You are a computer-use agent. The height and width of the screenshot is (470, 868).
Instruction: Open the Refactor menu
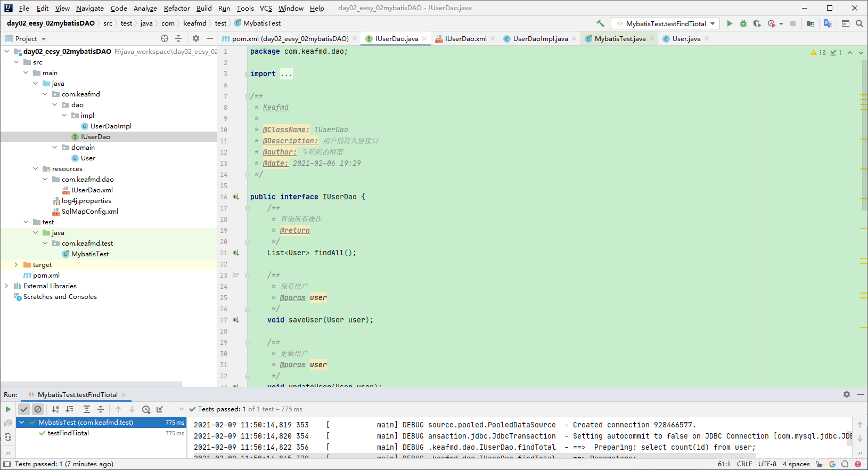point(177,8)
